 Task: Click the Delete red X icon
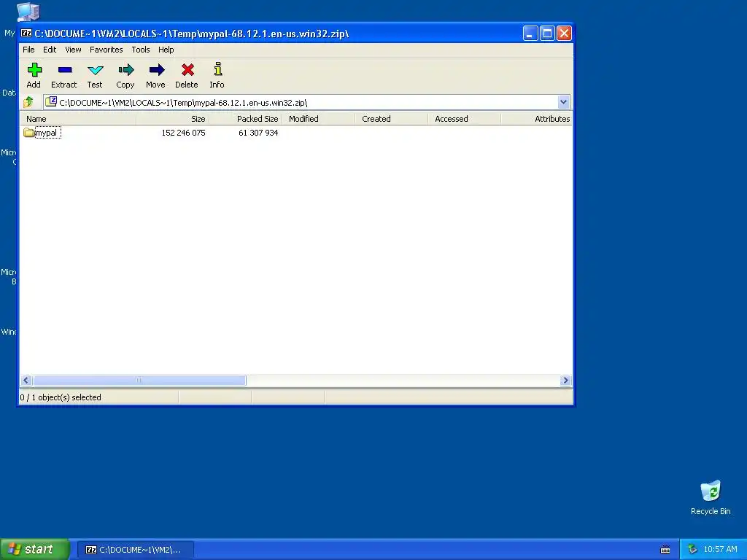(187, 70)
